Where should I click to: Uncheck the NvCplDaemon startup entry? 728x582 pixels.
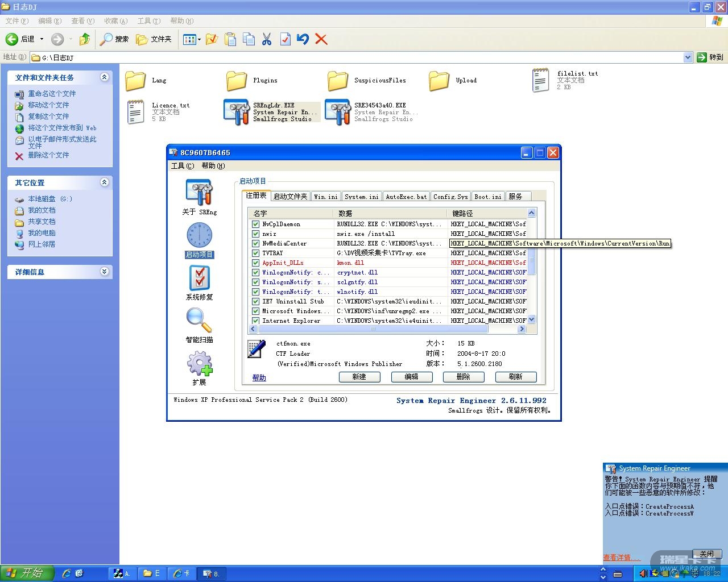tap(256, 224)
